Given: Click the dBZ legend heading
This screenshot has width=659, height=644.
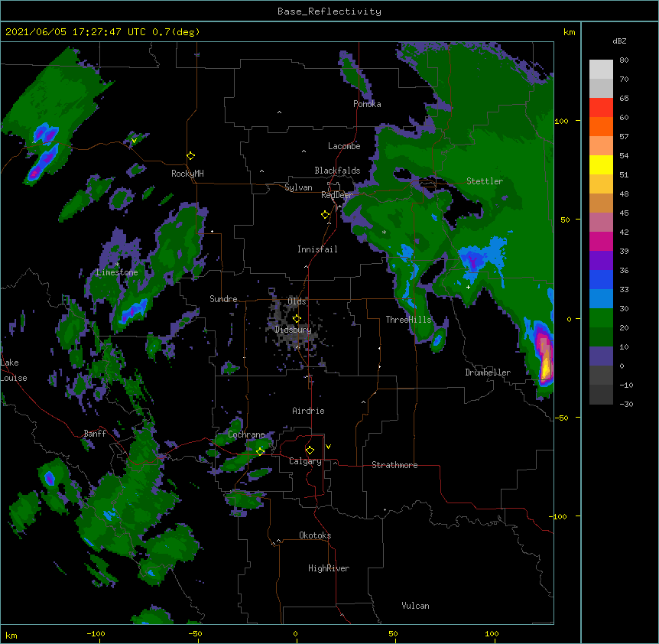Looking at the screenshot, I should [619, 41].
